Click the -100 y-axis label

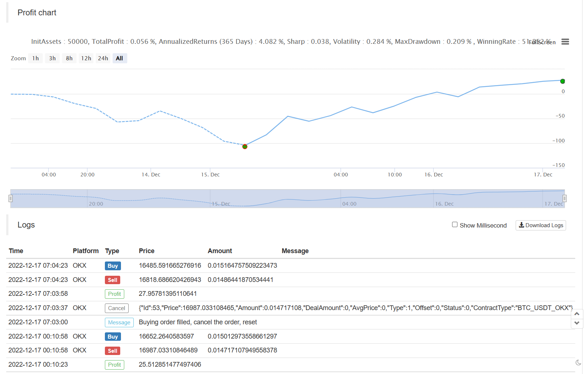[x=558, y=141]
